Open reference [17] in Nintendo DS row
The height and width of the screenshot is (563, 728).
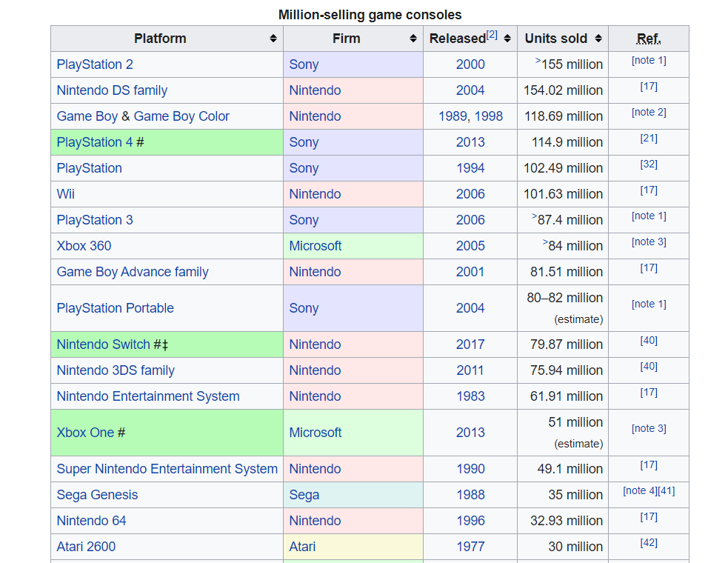[649, 87]
